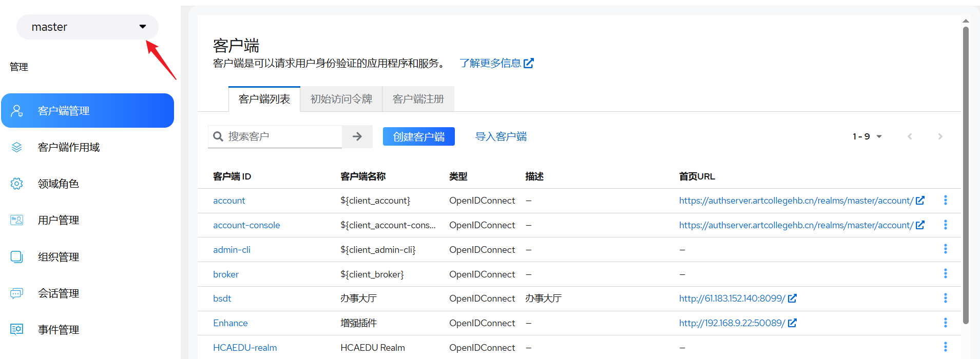Click the page vertical scrollbar
This screenshot has height=359, width=980.
[966, 175]
